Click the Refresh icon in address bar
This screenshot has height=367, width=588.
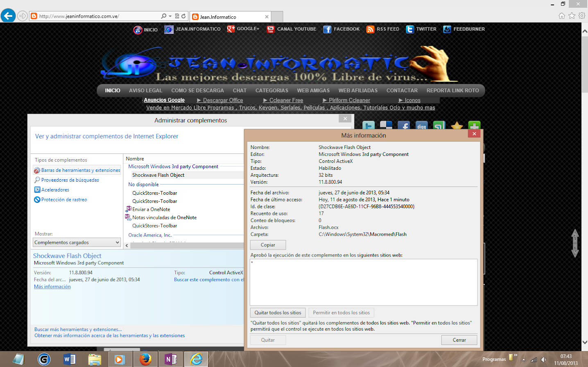coord(183,16)
